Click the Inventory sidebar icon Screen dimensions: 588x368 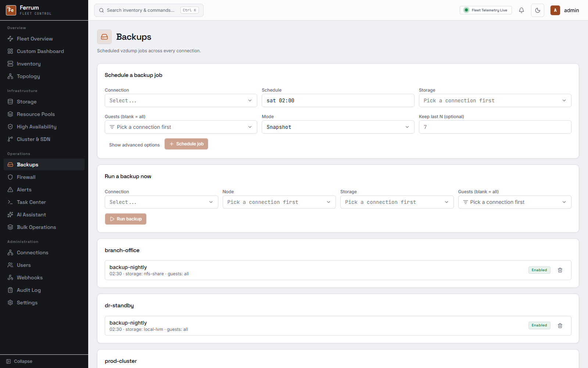(10, 64)
